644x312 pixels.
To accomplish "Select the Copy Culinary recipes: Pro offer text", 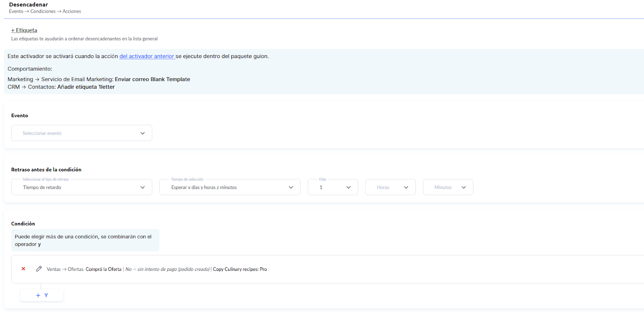I will tap(239, 269).
